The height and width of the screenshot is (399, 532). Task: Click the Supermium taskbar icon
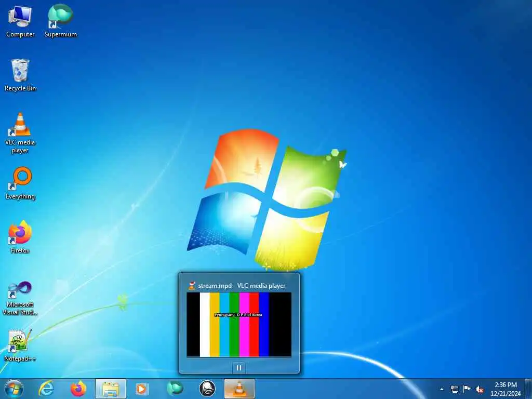click(x=175, y=389)
